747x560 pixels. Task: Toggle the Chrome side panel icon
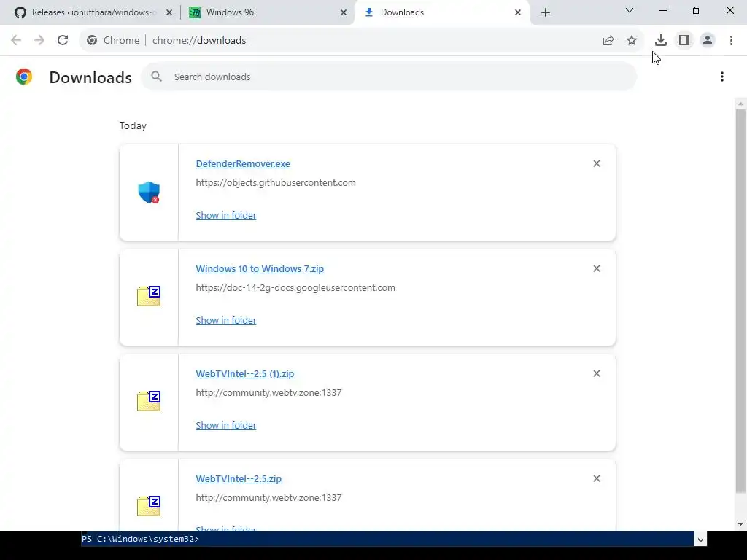684,41
